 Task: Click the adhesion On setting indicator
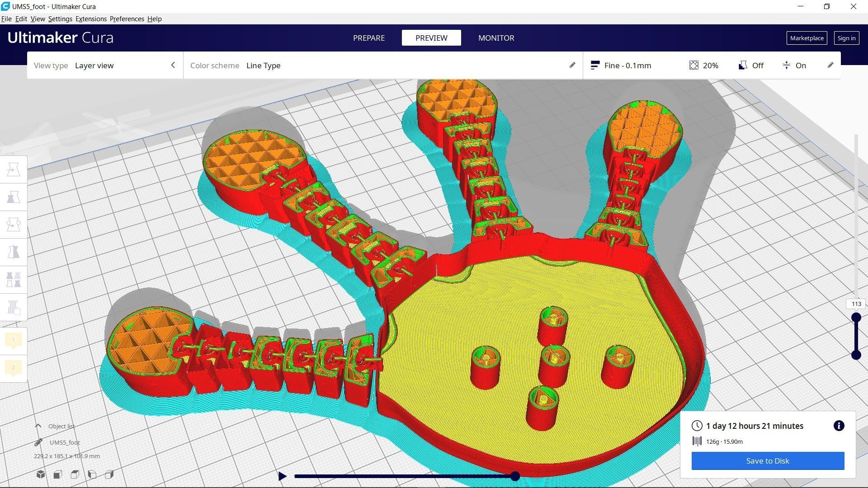(x=794, y=66)
